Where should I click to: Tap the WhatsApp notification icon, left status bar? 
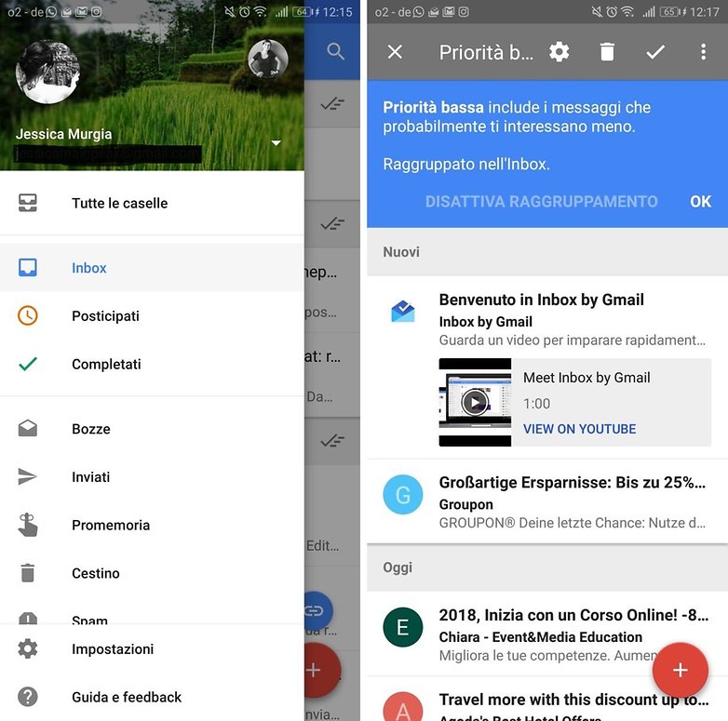[x=51, y=11]
